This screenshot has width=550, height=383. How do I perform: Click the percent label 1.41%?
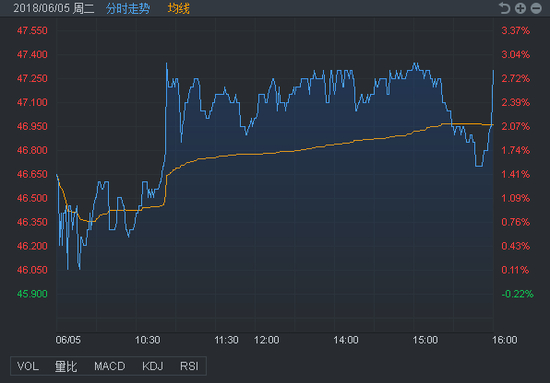click(515, 174)
